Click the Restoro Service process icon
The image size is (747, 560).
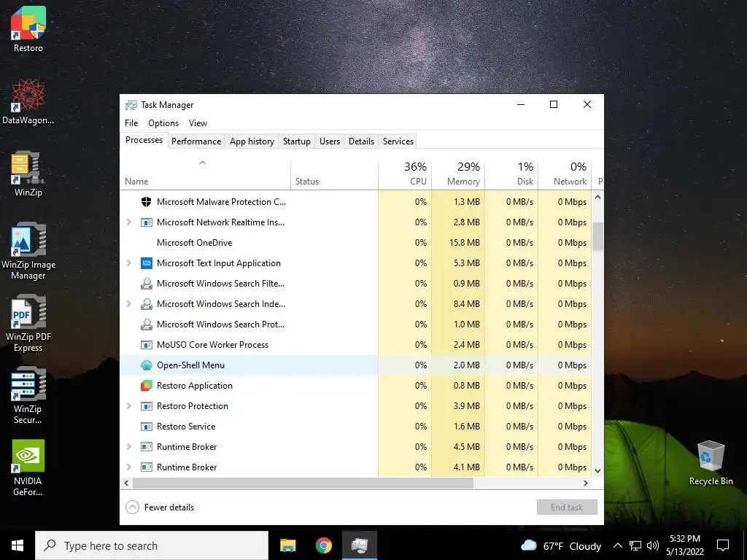click(146, 427)
